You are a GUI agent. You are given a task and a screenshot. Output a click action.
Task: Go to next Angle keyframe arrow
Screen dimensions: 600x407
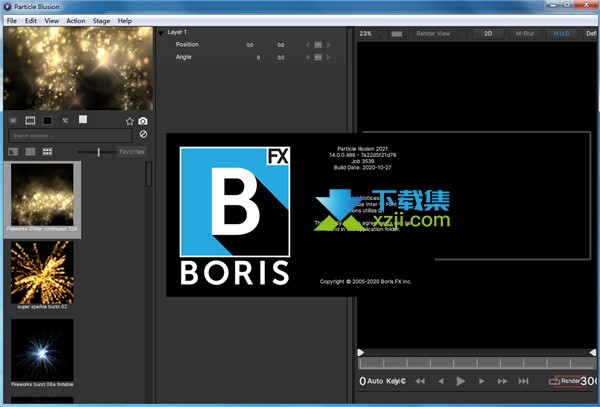[x=329, y=57]
